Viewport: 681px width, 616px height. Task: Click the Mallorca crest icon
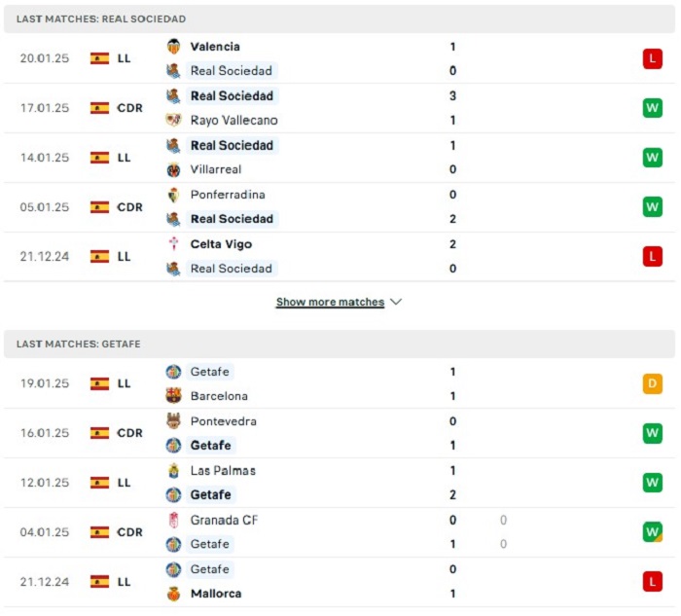174,594
